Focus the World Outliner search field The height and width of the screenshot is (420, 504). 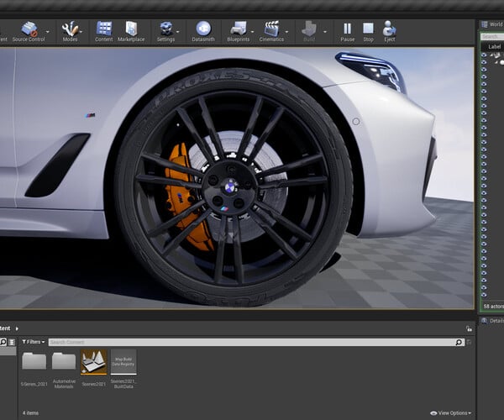(x=492, y=37)
